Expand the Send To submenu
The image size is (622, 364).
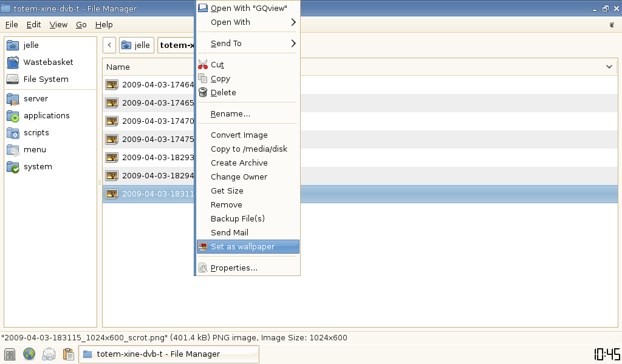pos(293,44)
